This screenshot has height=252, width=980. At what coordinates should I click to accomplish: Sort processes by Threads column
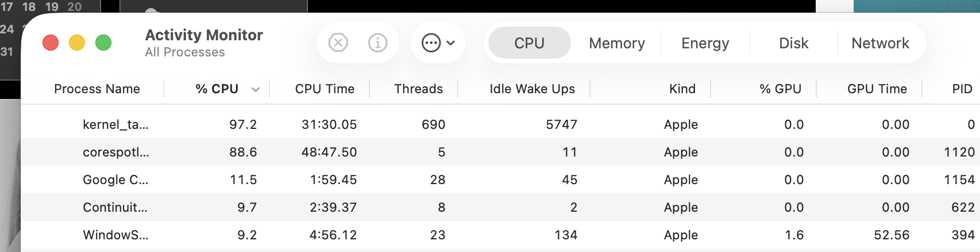point(418,89)
